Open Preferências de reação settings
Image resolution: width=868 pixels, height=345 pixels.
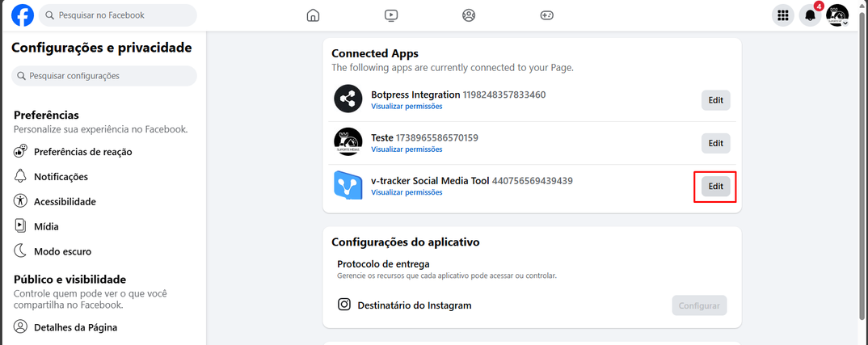click(x=82, y=152)
